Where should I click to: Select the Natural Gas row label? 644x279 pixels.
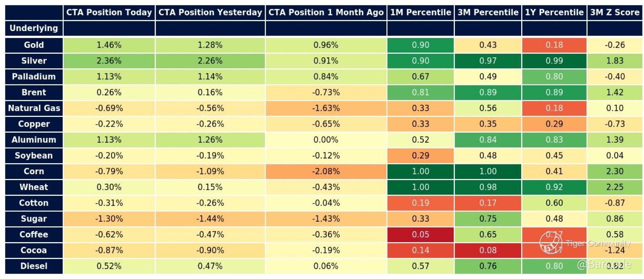pos(34,108)
